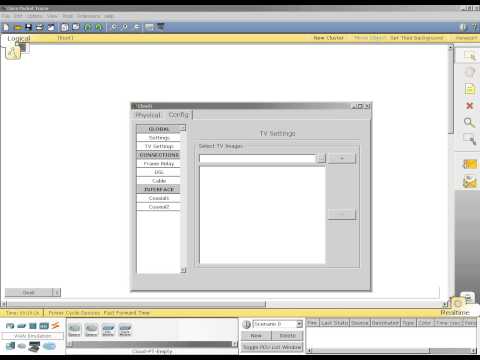
Task: Click the Destination column header
Action: click(x=385, y=323)
